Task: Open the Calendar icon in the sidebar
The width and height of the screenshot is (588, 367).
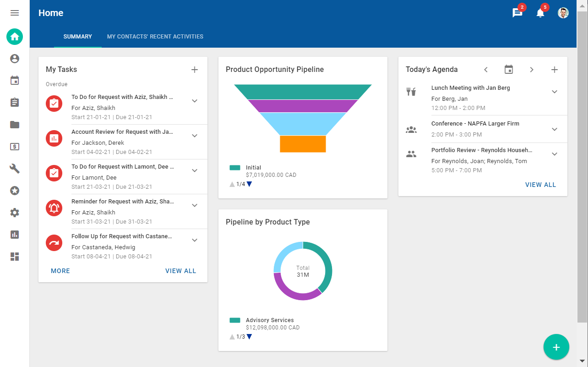Action: (15, 81)
